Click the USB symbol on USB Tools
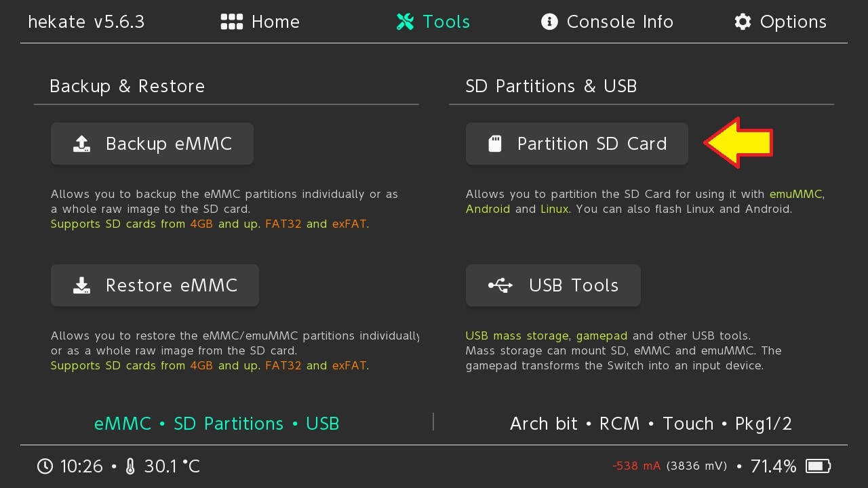The height and width of the screenshot is (488, 868). pyautogui.click(x=500, y=285)
